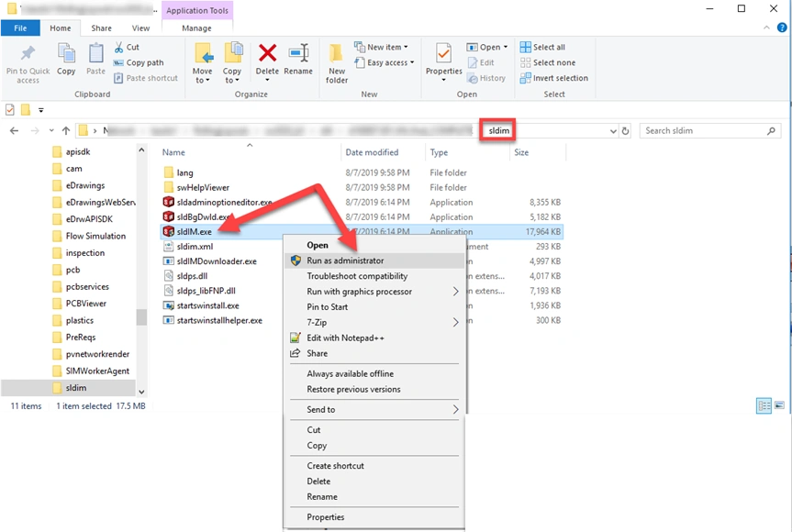Click the search magnifier icon
The height and width of the screenshot is (532, 792).
tap(771, 131)
